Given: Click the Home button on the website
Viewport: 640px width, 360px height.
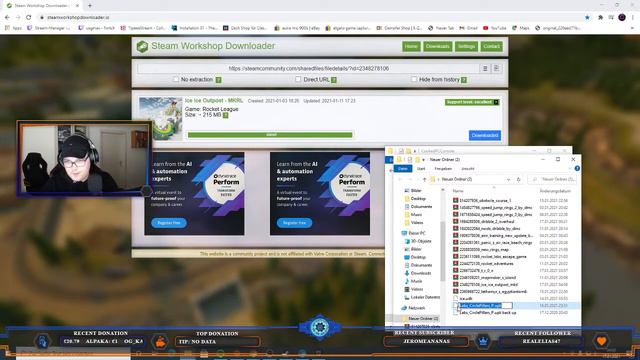Looking at the screenshot, I should coord(411,47).
